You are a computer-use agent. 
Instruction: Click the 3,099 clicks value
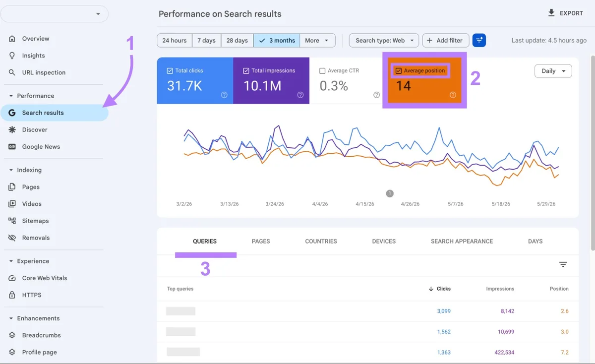pos(444,311)
